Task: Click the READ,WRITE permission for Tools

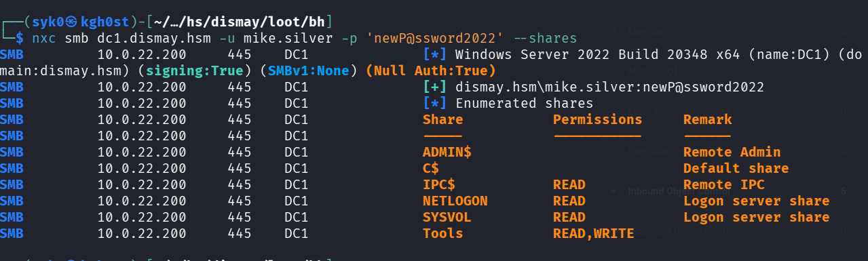Action: coord(593,234)
